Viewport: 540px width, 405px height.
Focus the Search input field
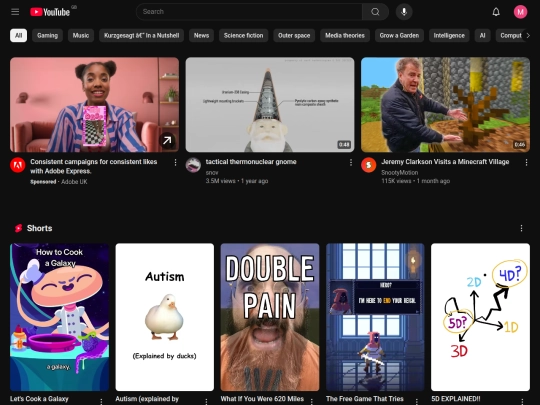(249, 12)
